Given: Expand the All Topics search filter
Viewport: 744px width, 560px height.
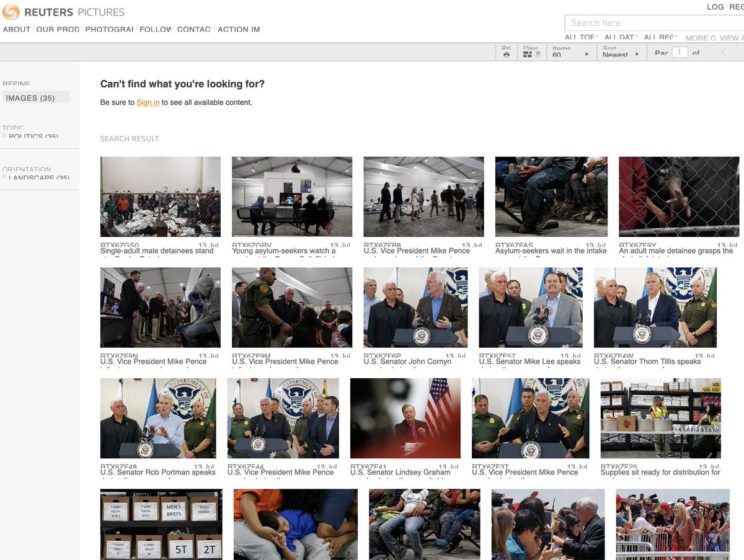Looking at the screenshot, I should tap(581, 37).
